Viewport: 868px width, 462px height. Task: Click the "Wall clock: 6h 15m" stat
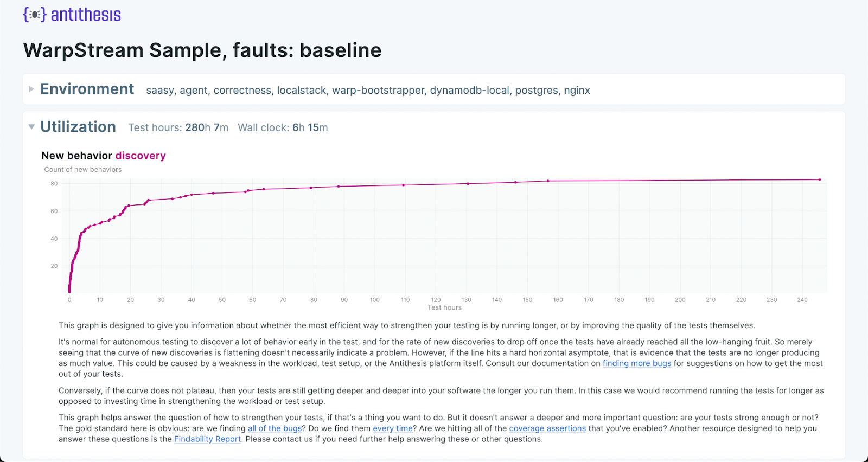point(283,127)
